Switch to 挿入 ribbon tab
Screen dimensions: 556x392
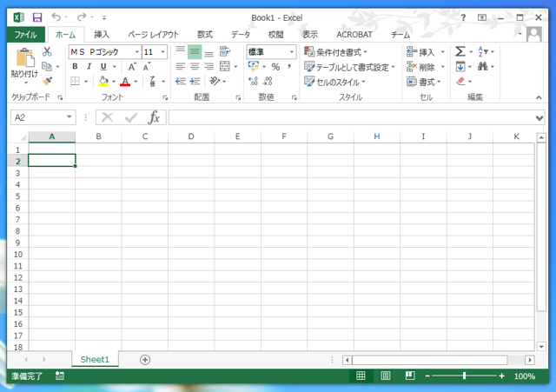pos(102,35)
